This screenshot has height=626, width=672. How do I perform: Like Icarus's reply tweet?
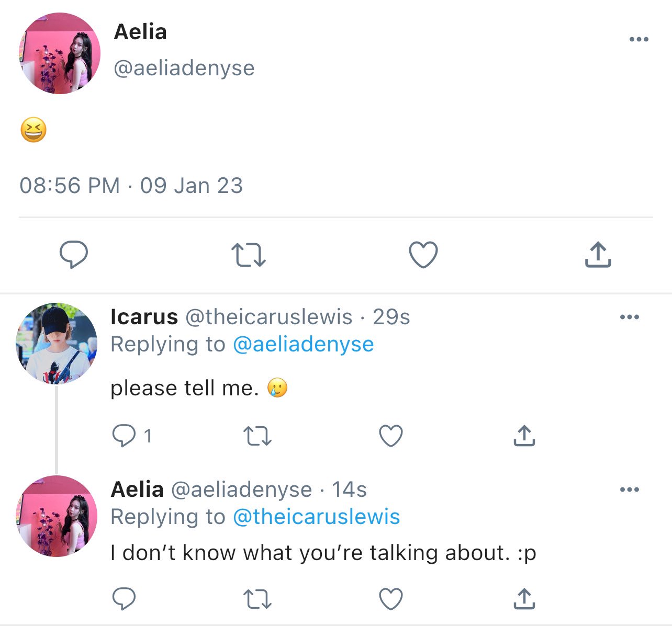[391, 436]
